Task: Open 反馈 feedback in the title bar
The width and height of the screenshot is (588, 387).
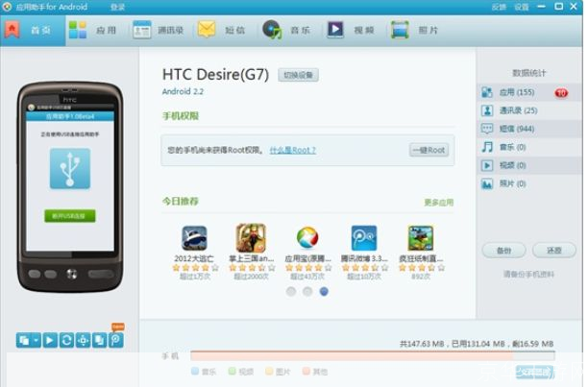Action: 499,7
